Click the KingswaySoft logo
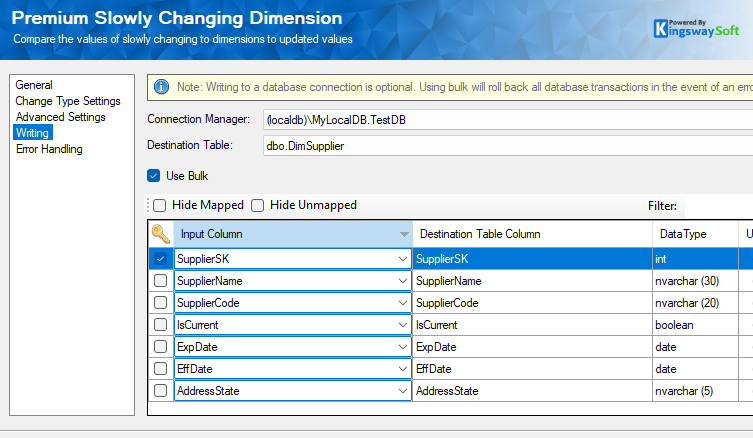753x438 pixels. [x=696, y=25]
